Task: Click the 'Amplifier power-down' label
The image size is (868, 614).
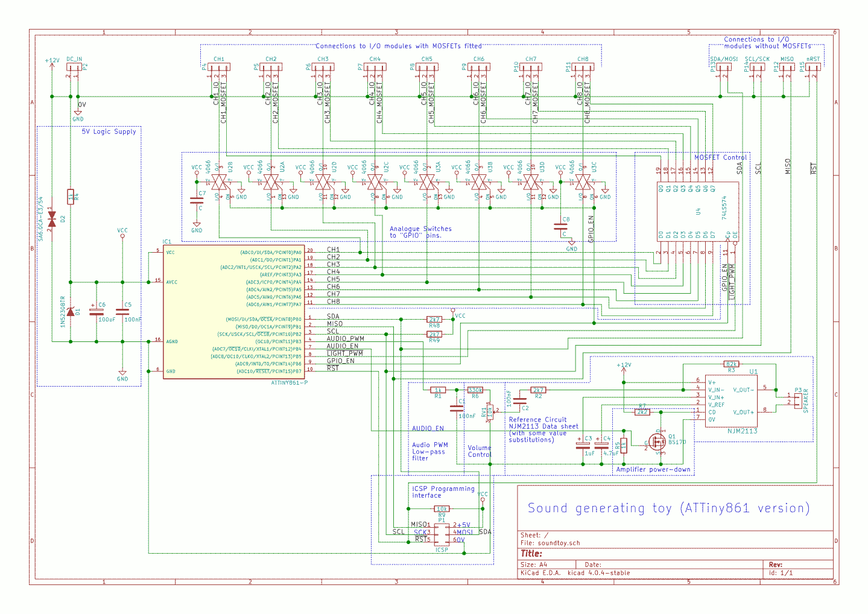Action: click(653, 469)
